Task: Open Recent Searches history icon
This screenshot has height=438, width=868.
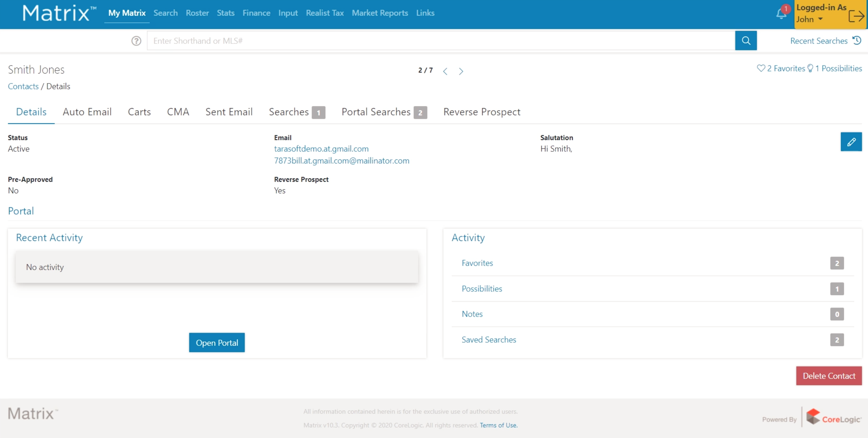Action: click(x=856, y=40)
